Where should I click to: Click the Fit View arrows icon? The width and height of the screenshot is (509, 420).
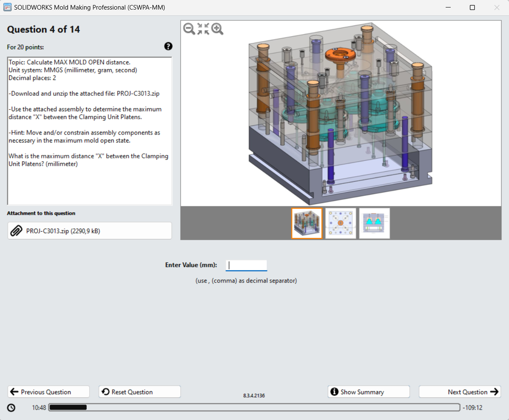click(203, 29)
